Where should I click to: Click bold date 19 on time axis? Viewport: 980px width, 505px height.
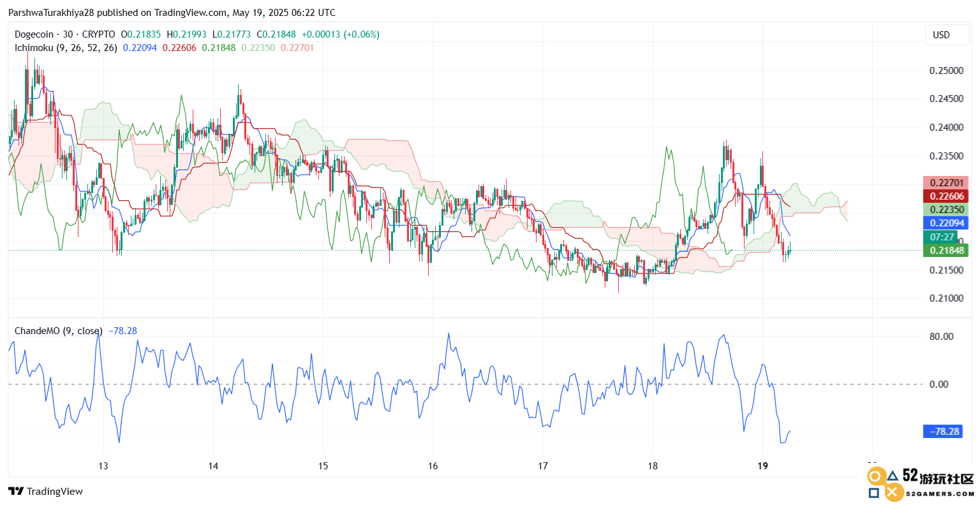[x=762, y=466]
